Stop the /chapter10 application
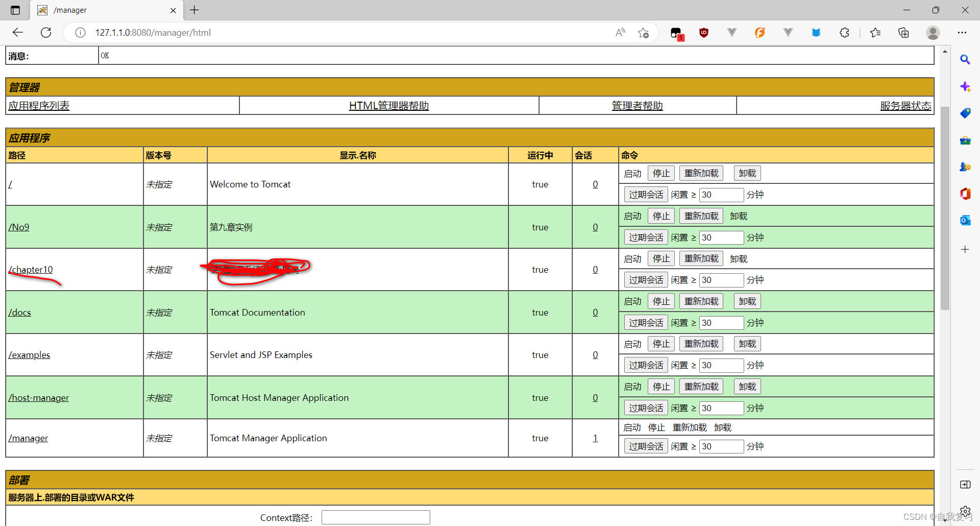Screen dimensions: 980x526 coord(661,259)
